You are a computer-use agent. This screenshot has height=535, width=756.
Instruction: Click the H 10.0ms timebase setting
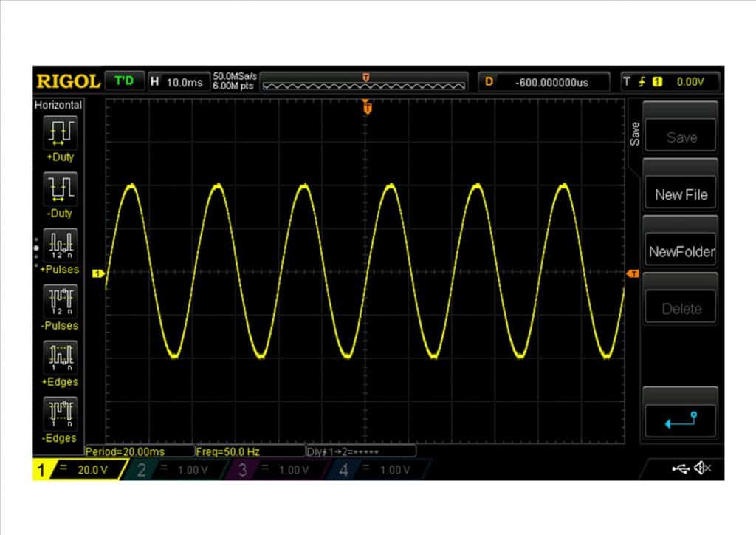point(177,82)
